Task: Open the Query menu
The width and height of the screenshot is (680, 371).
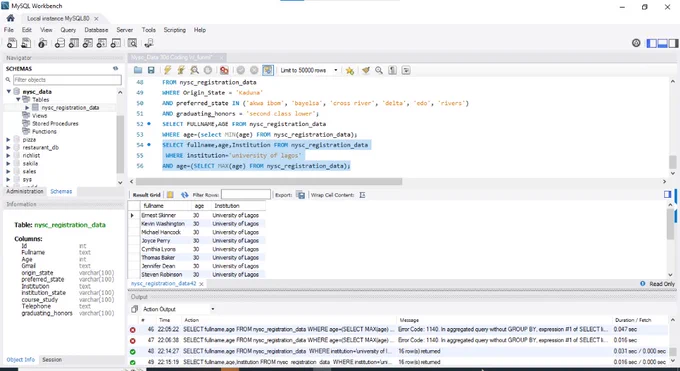Action: [x=68, y=30]
